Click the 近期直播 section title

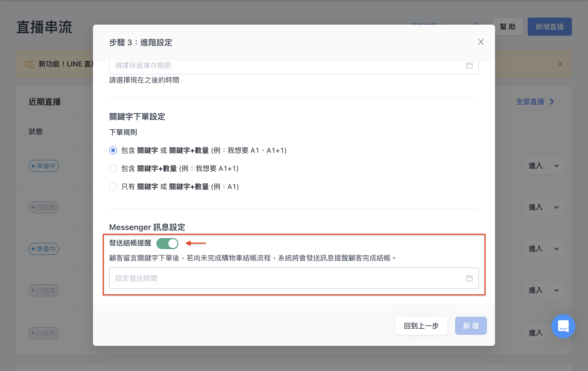click(x=45, y=102)
